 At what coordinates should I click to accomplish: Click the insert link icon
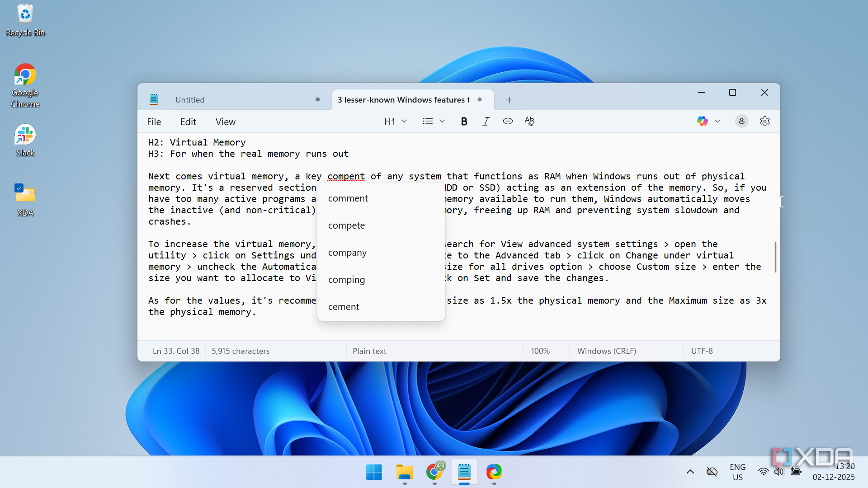pyautogui.click(x=508, y=121)
